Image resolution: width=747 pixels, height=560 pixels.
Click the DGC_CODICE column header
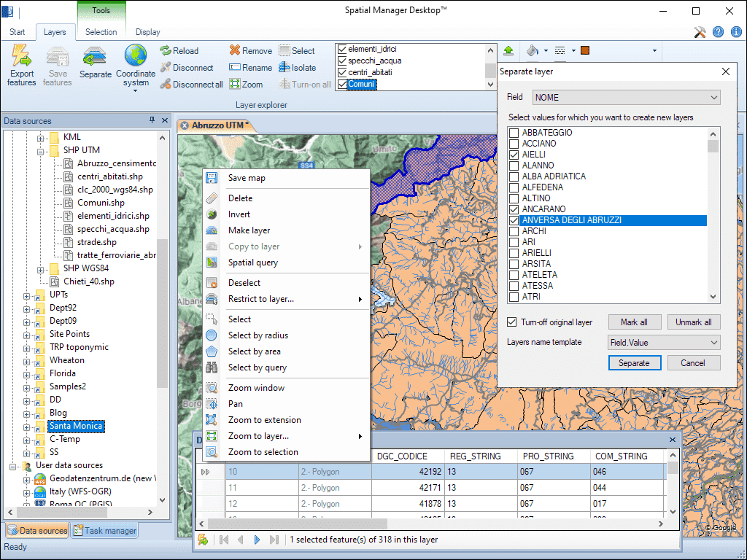coord(407,456)
